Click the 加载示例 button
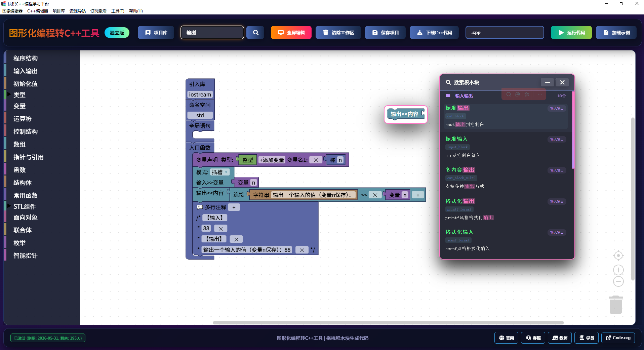This screenshot has width=644, height=350. coord(616,32)
